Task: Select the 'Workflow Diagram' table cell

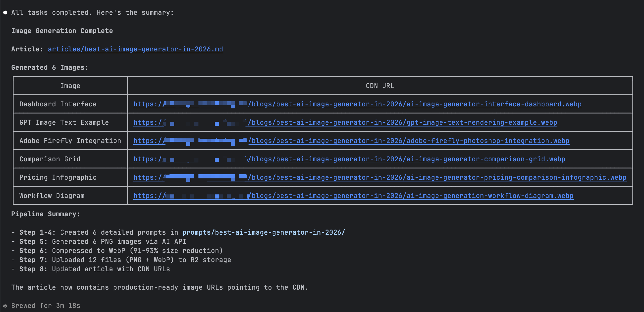Action: point(52,196)
